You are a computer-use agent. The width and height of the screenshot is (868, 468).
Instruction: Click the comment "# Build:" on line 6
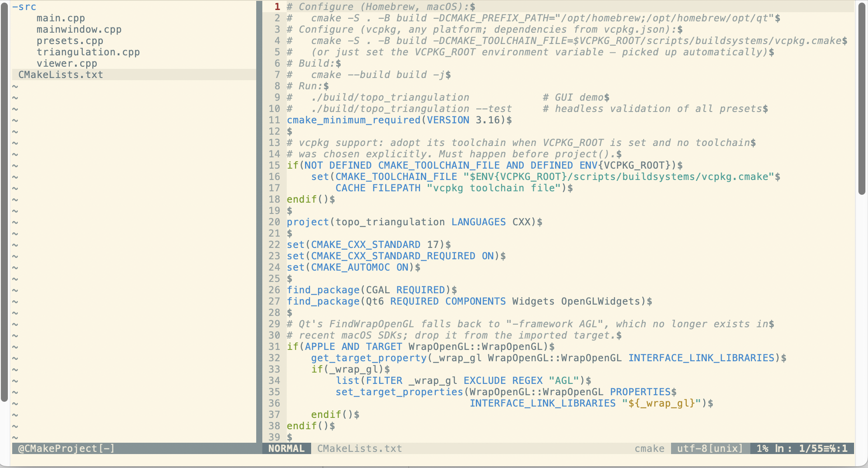[x=311, y=64]
